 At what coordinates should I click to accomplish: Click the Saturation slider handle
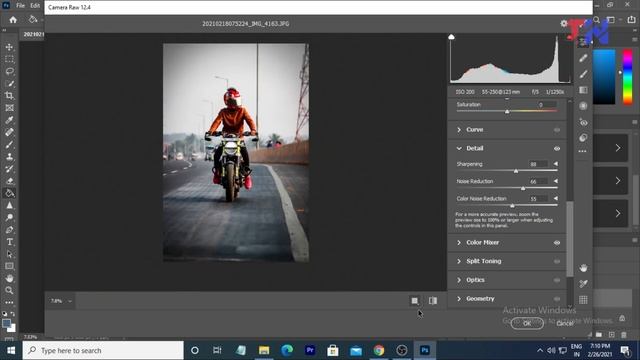[x=507, y=111]
